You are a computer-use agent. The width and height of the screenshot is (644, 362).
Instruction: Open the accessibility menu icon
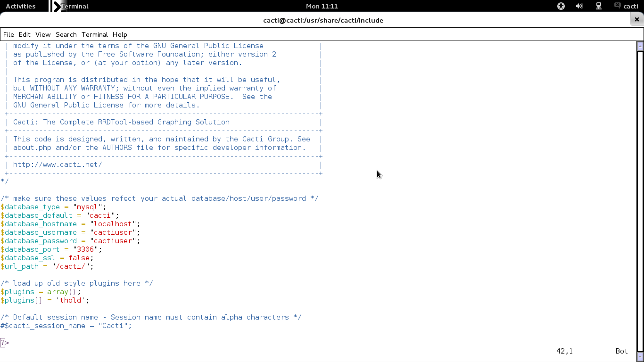(x=561, y=6)
